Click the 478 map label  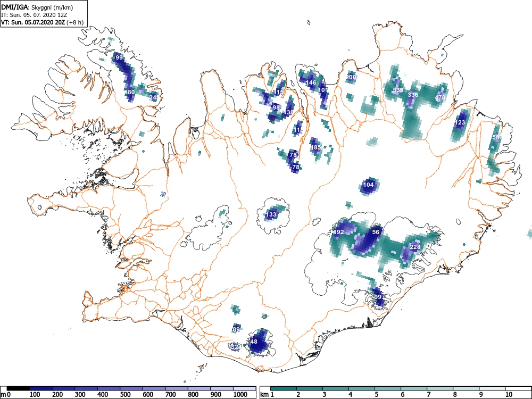click(x=440, y=97)
